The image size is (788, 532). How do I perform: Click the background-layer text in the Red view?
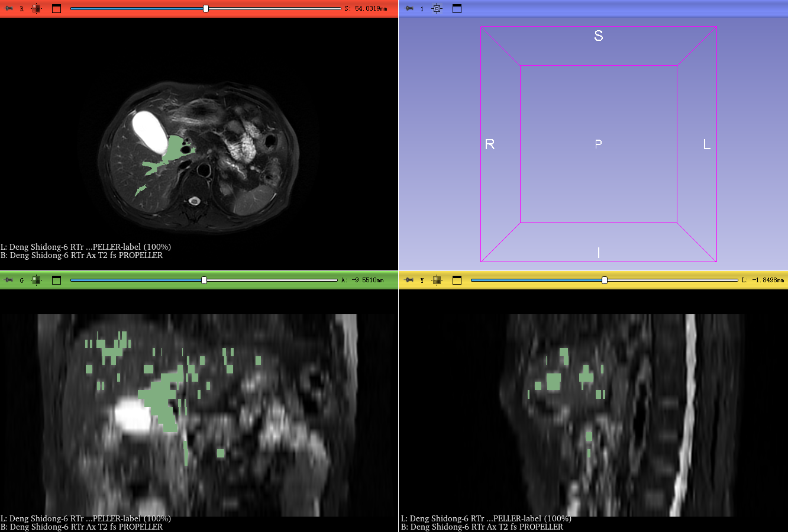[x=82, y=256]
